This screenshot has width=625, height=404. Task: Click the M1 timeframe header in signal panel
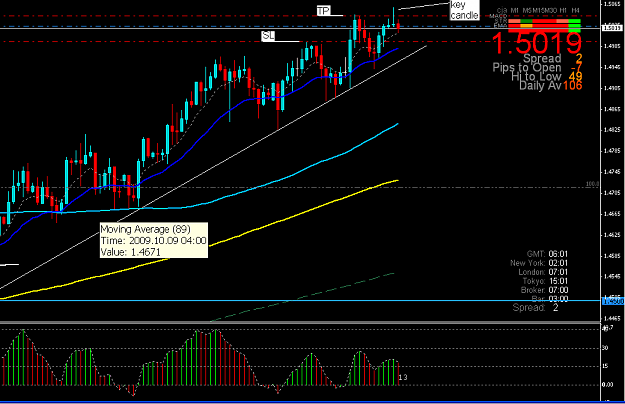tap(514, 10)
